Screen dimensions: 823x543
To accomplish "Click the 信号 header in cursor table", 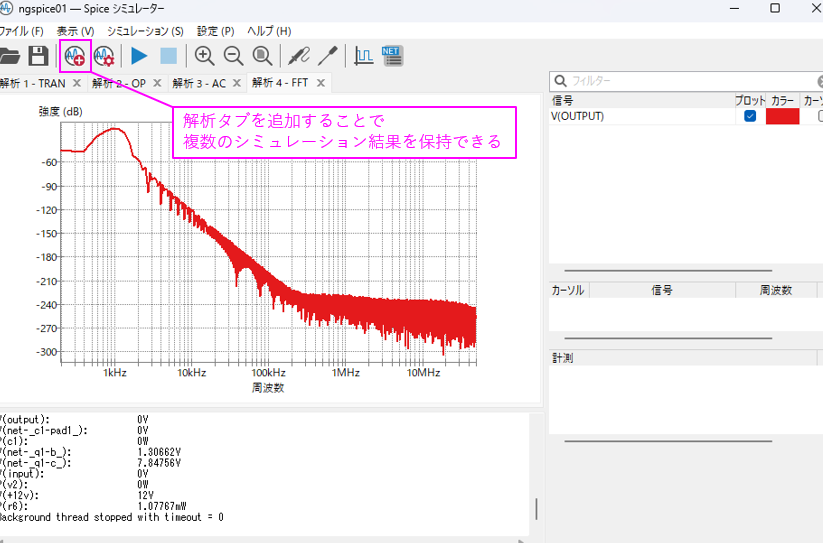I will (x=662, y=290).
